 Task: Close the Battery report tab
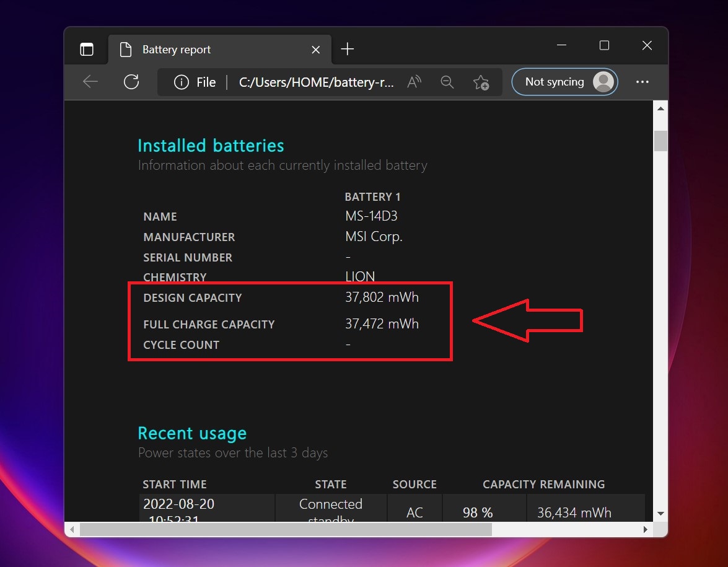316,50
